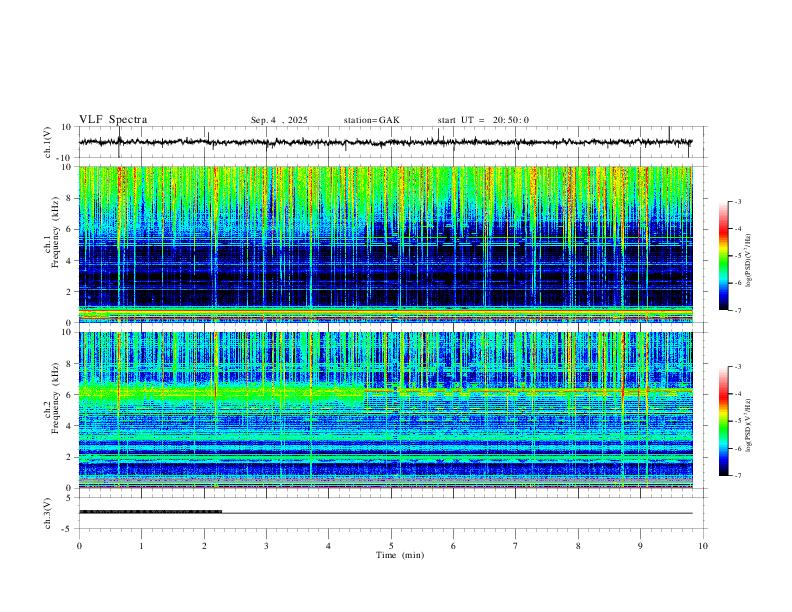Click the "4" kHz tick on ch.2 frequency axis
The height and width of the screenshot is (612, 792).
[69, 426]
